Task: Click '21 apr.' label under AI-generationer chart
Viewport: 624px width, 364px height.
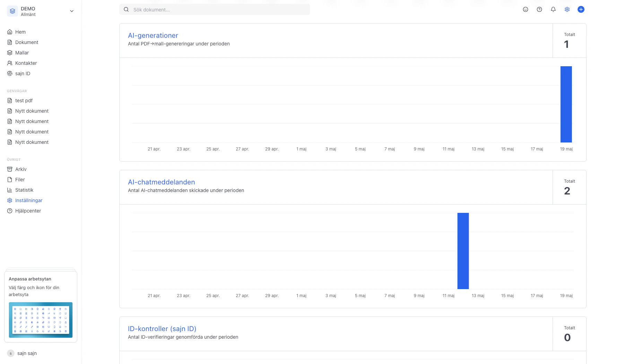Action: (154, 149)
